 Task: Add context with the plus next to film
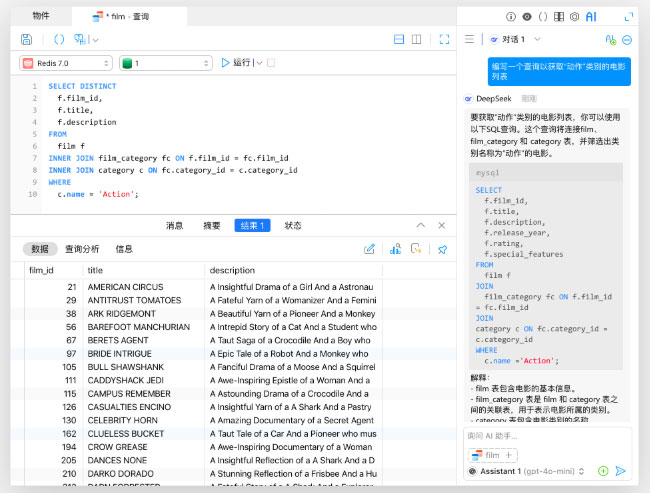point(509,455)
